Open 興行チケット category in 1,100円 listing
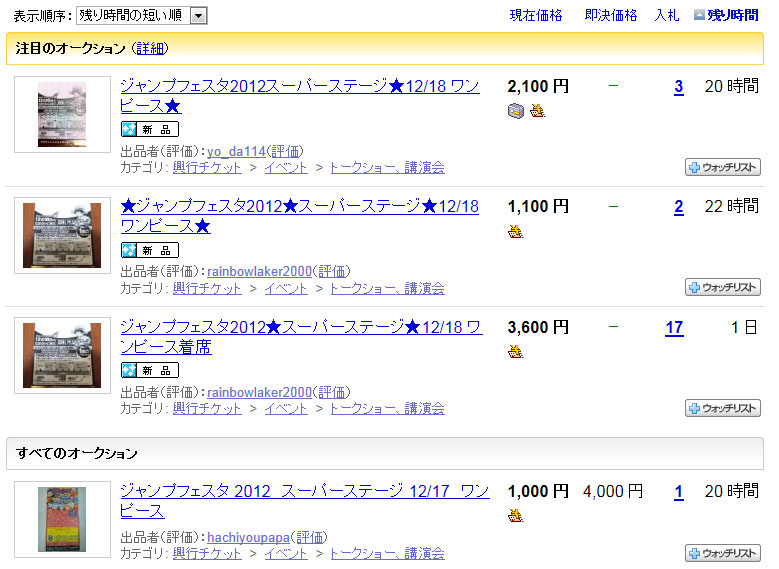Screen dimensions: 779x569 pos(207,288)
